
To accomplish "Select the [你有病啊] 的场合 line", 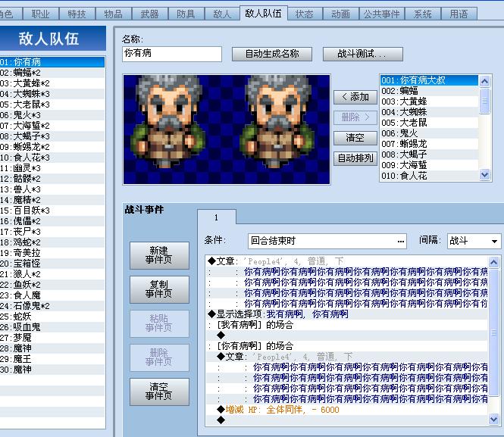I will [x=347, y=346].
